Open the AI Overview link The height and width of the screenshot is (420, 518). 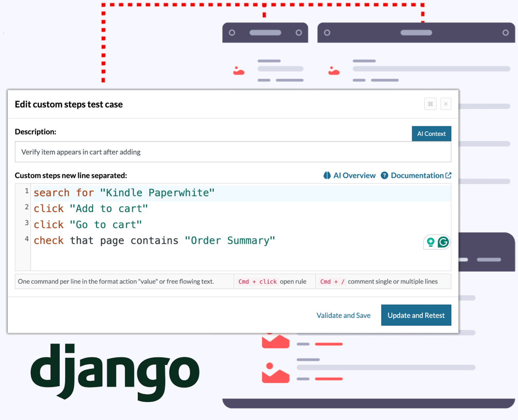pos(349,175)
